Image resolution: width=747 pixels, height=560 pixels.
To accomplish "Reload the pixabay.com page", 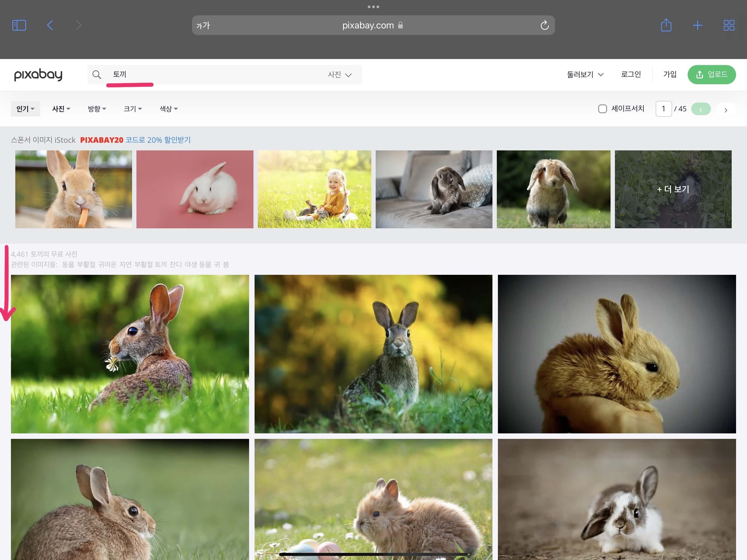I will (544, 25).
